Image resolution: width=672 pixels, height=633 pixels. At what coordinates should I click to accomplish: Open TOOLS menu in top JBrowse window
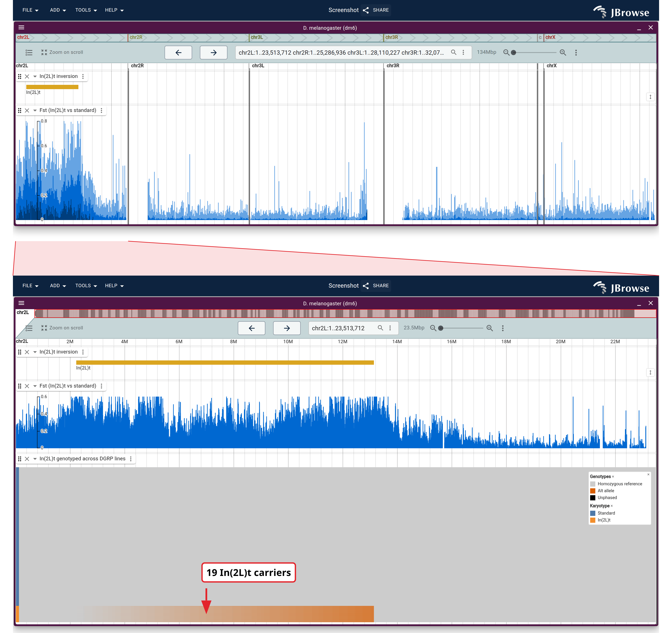click(86, 10)
